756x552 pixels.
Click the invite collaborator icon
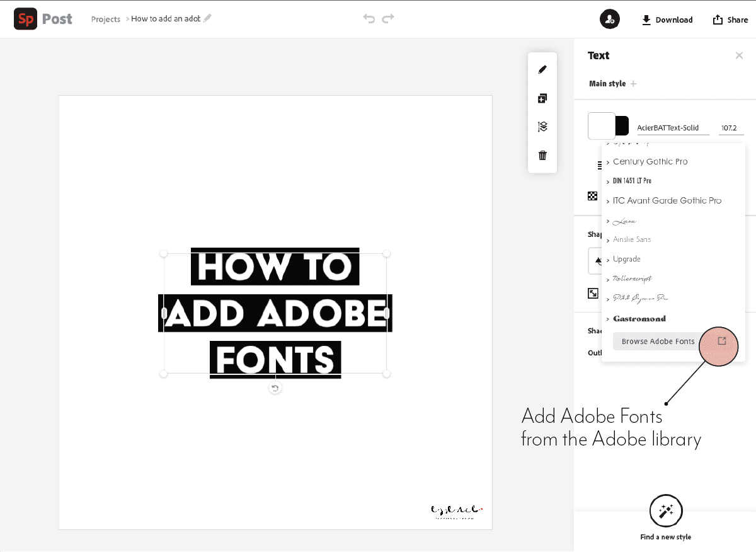pos(609,19)
